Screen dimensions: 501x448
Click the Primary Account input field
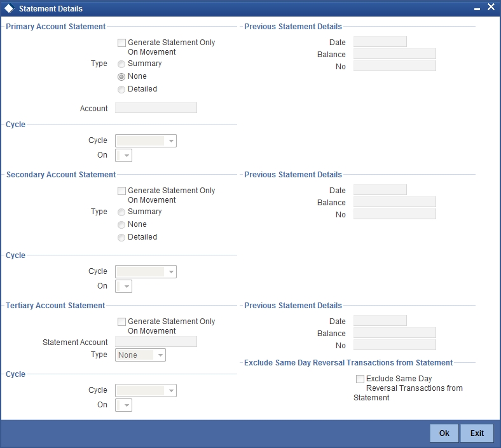point(156,108)
